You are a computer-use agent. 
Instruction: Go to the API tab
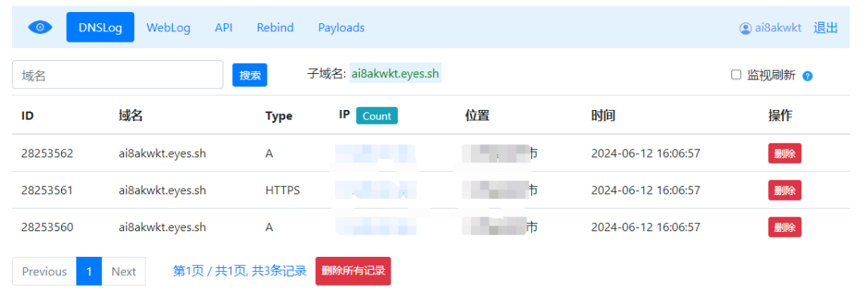click(x=223, y=27)
